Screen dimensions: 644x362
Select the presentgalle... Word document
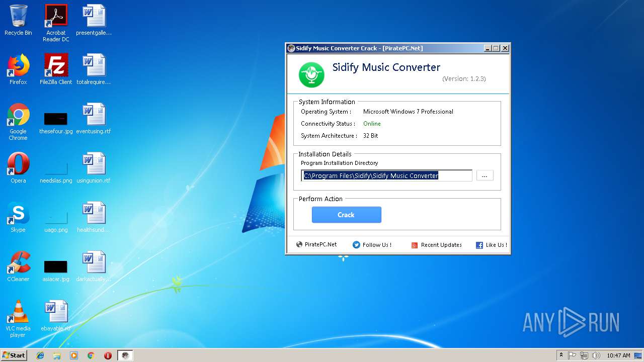point(94,20)
